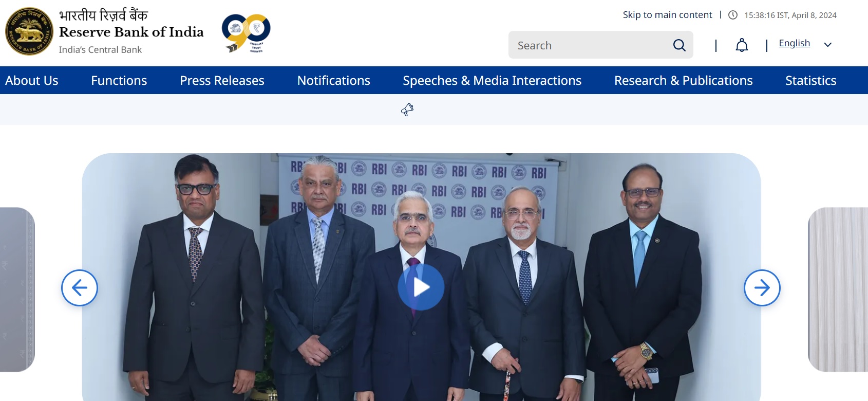The width and height of the screenshot is (868, 401).
Task: Click into the Search input field
Action: (591, 45)
